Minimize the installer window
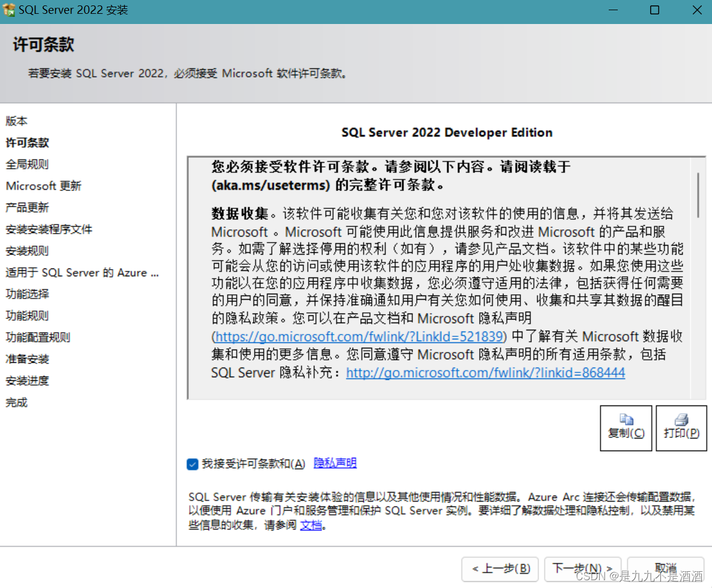This screenshot has width=712, height=588. tap(614, 10)
